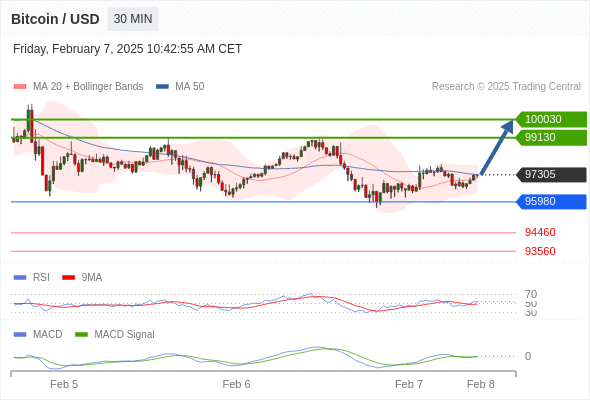Screen dimensions: 590x400
Task: Click the 95980 blue pivot label
Action: coord(551,202)
